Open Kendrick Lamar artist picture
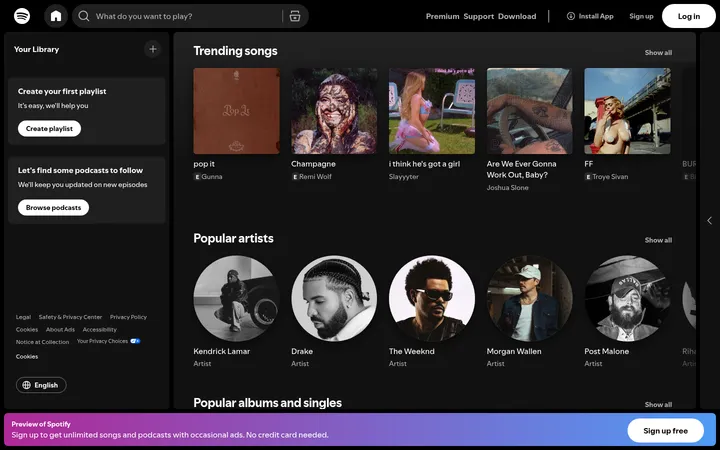The image size is (720, 450). click(x=236, y=298)
